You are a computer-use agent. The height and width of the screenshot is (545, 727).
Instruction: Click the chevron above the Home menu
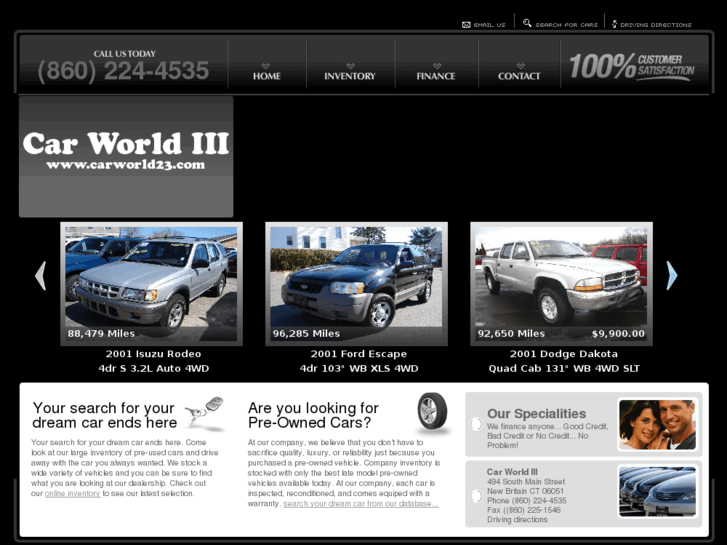click(x=266, y=66)
